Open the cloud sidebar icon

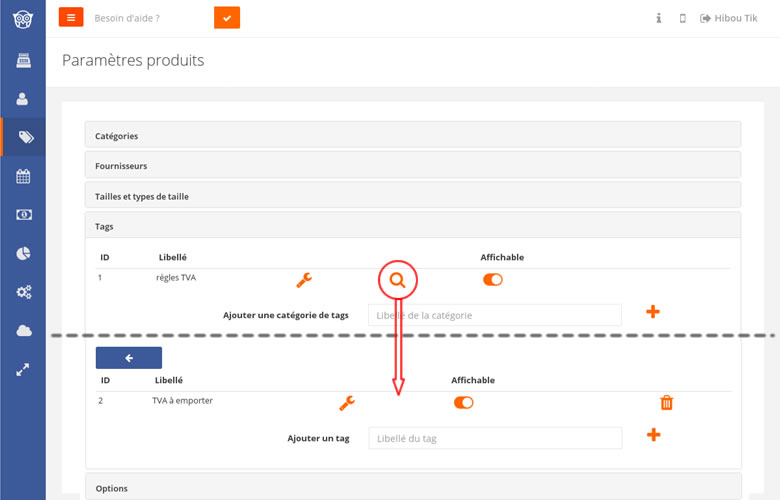click(x=23, y=330)
